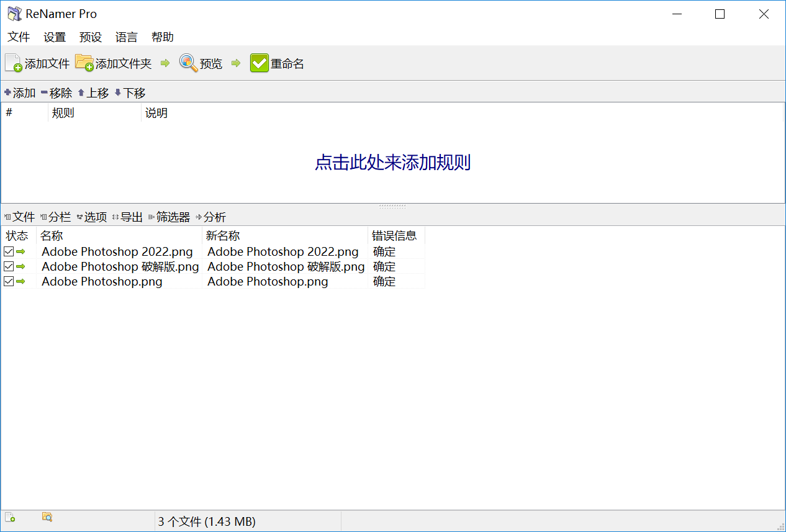Open the 语言 menu
The height and width of the screenshot is (532, 786).
coord(127,37)
